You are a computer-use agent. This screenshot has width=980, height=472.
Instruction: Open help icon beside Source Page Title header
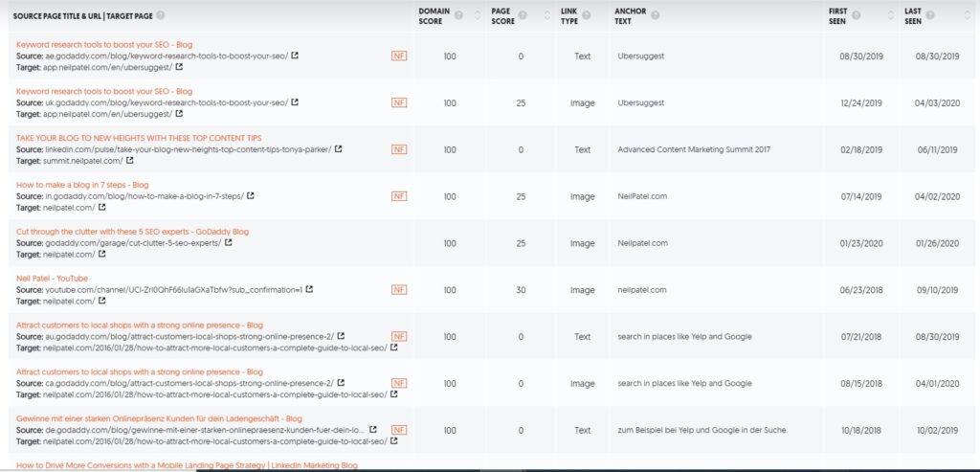tap(161, 15)
